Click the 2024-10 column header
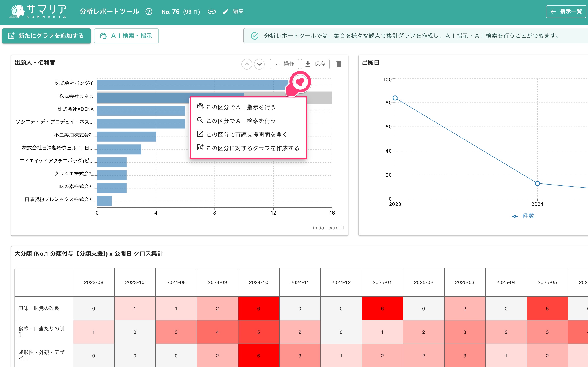The width and height of the screenshot is (588, 367). tap(259, 282)
